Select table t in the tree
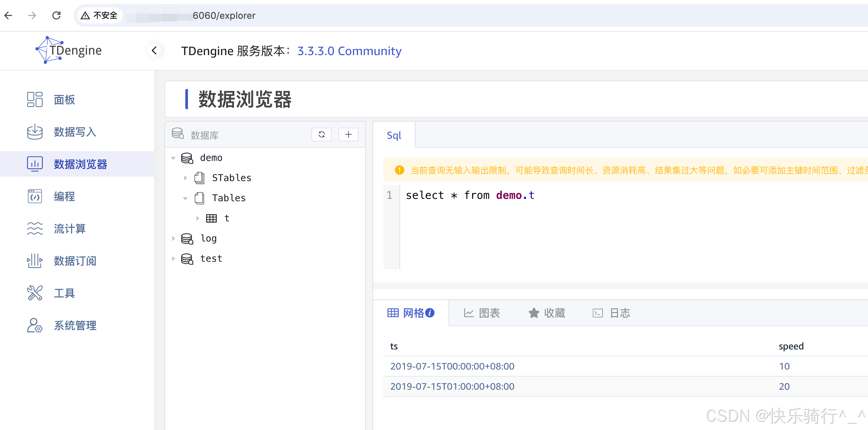Screen dimensions: 868x430 click(x=227, y=218)
